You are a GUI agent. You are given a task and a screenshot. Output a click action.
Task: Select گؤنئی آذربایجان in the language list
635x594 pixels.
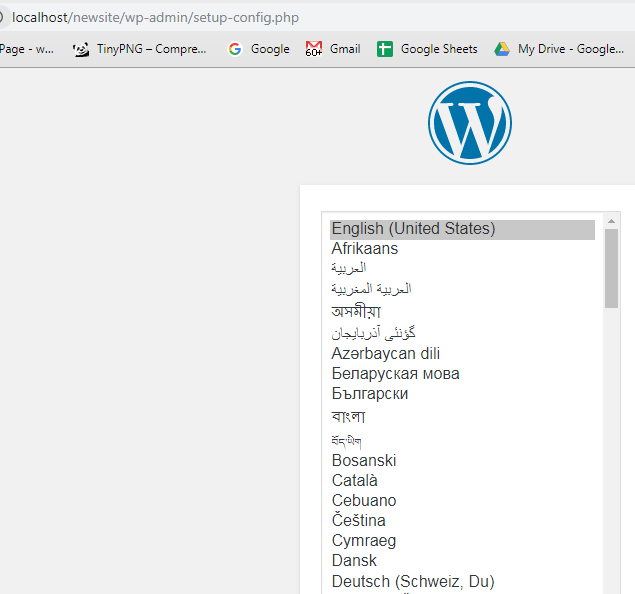[x=462, y=333]
